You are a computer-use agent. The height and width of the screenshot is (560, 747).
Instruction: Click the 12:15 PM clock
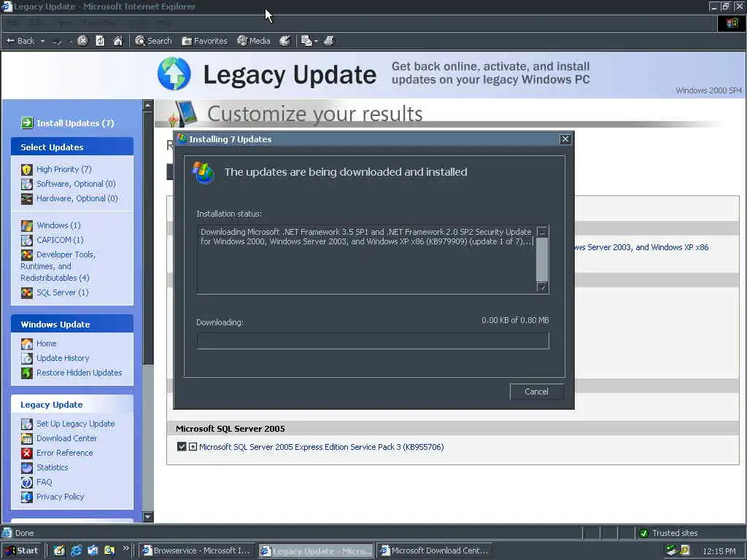pos(719,551)
